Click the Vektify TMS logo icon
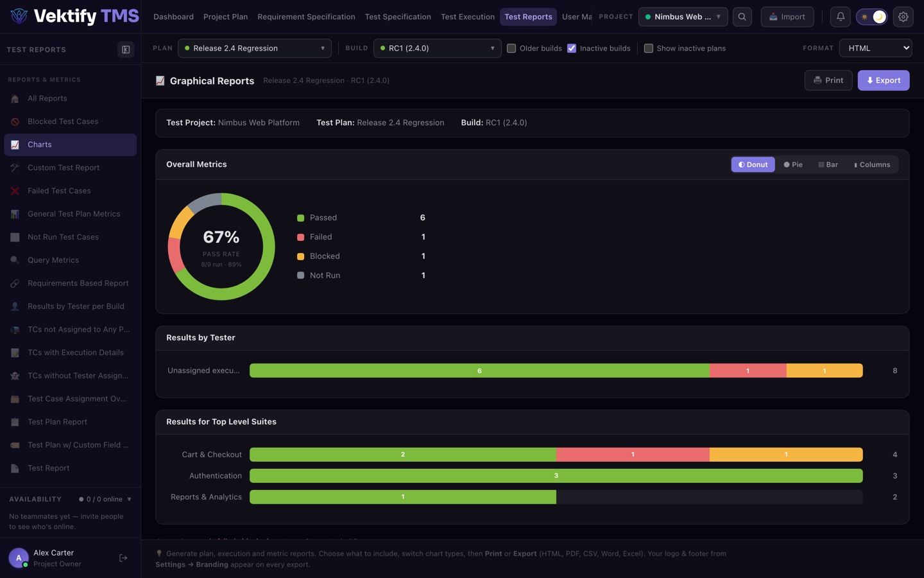The height and width of the screenshot is (578, 924). pos(19,16)
